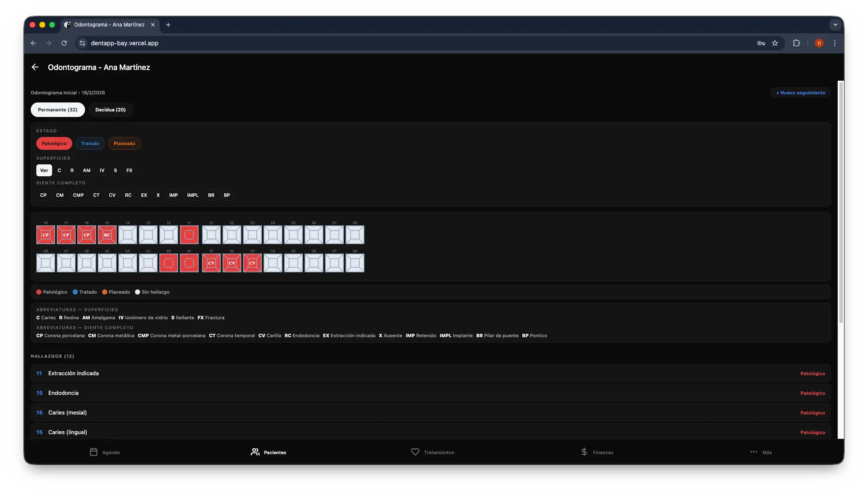Switch to Permanente (32) tab
This screenshot has height=496, width=868.
click(x=58, y=110)
